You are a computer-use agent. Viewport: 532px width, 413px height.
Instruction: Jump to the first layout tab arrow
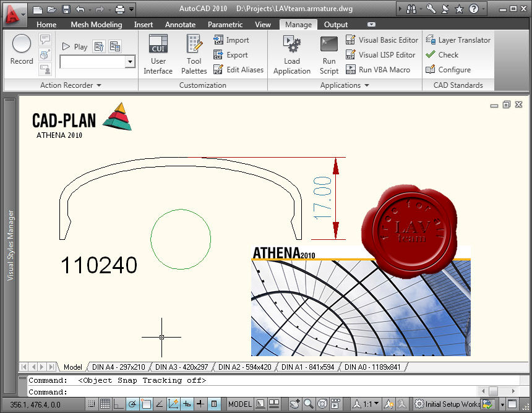[x=24, y=367]
